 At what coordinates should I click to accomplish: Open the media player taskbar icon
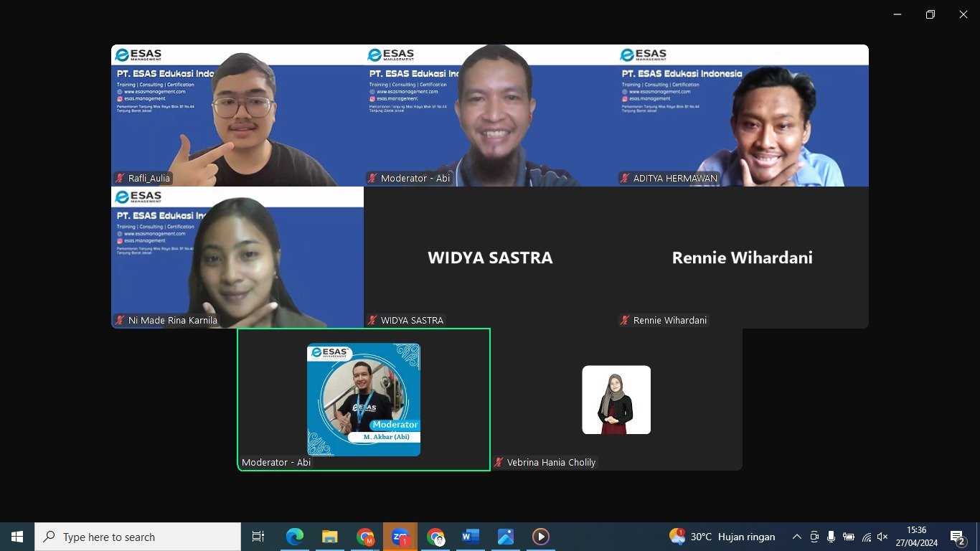coord(541,537)
